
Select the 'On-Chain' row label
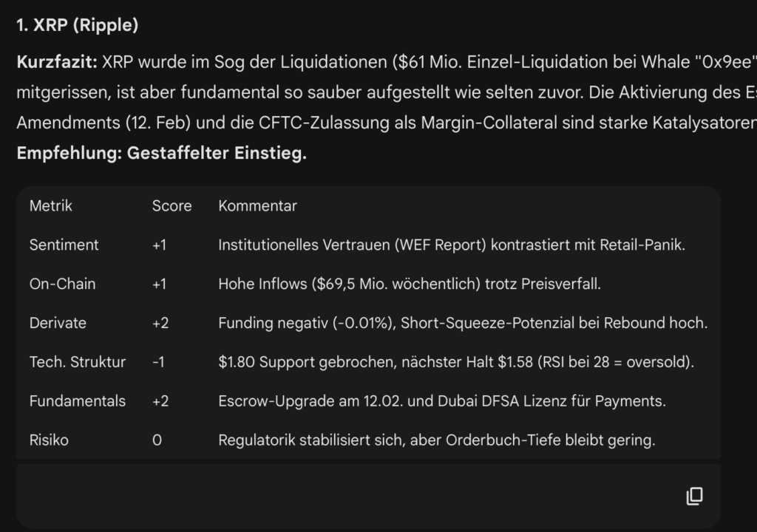click(62, 284)
